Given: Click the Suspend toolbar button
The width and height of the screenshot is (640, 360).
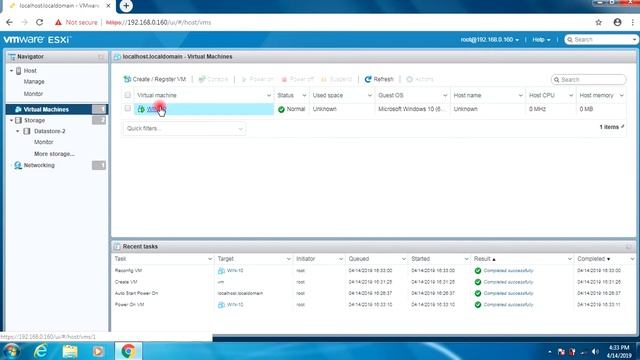Looking at the screenshot, I should [336, 79].
